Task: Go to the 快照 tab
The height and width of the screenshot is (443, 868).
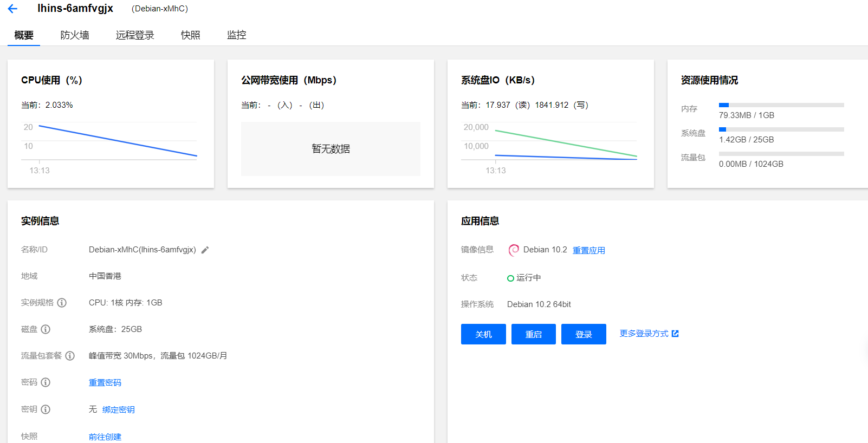Action: (191, 35)
